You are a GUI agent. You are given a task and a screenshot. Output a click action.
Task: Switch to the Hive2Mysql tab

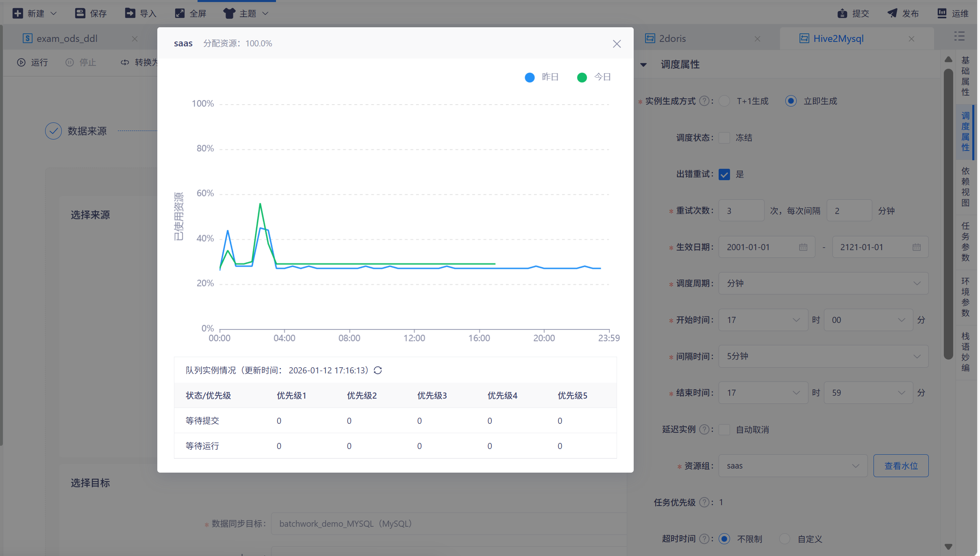click(832, 39)
